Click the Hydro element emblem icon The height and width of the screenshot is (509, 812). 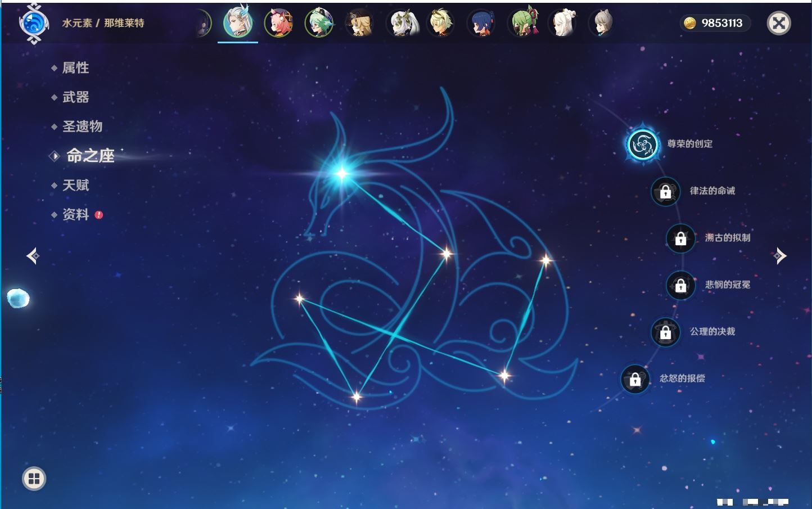[x=34, y=23]
